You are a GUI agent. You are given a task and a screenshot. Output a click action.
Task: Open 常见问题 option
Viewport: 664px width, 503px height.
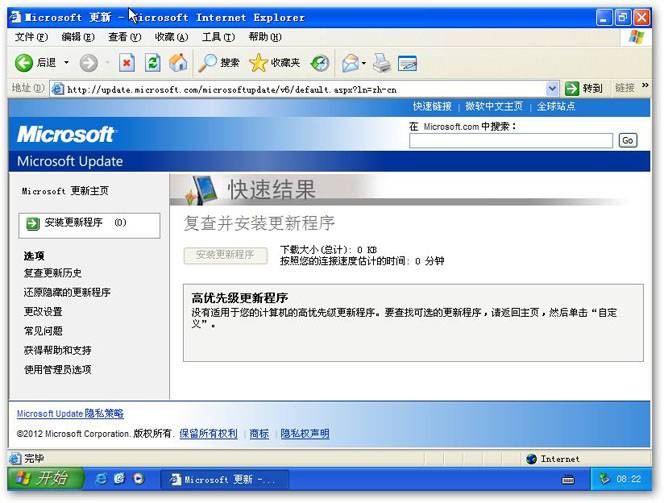(43, 331)
